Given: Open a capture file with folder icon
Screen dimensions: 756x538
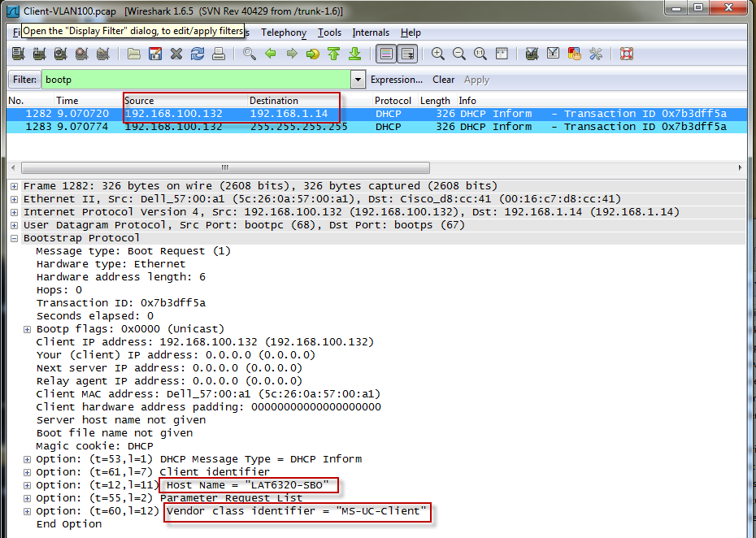Looking at the screenshot, I should point(134,54).
